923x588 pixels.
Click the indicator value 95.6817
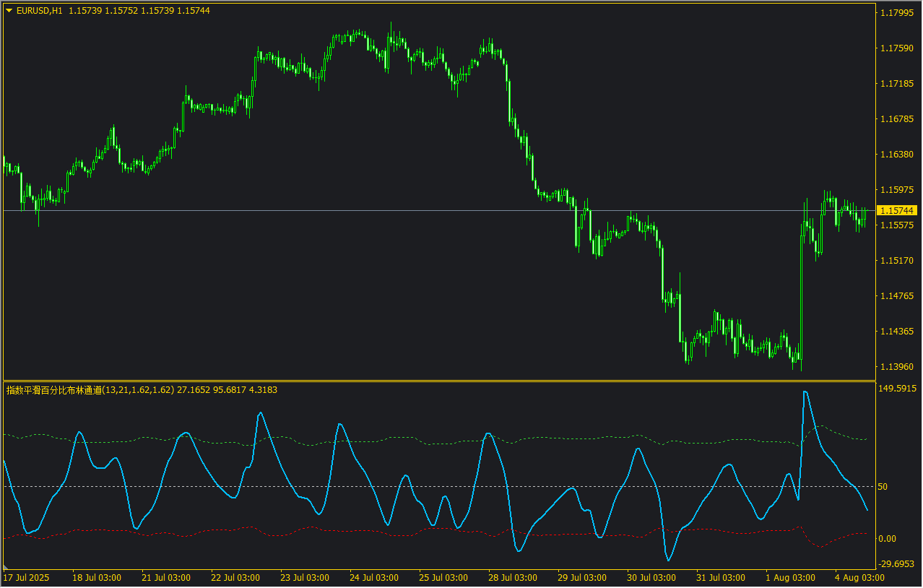tap(230, 390)
